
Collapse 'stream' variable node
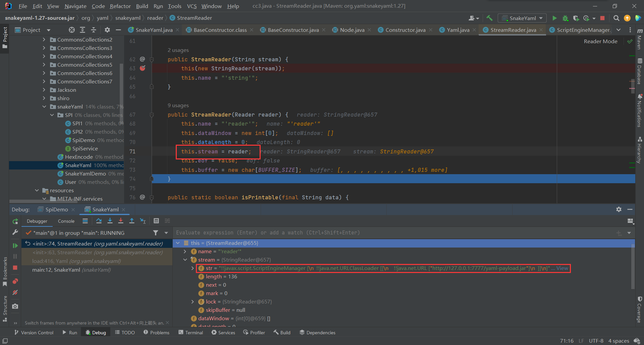click(x=185, y=260)
